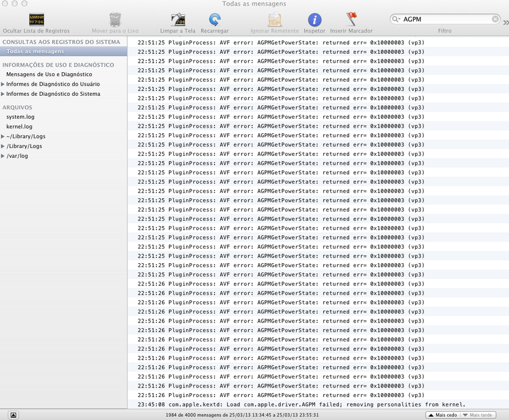This screenshot has width=509, height=420.
Task: Click the bottom-left status bar arrow icon
Action: point(13,415)
